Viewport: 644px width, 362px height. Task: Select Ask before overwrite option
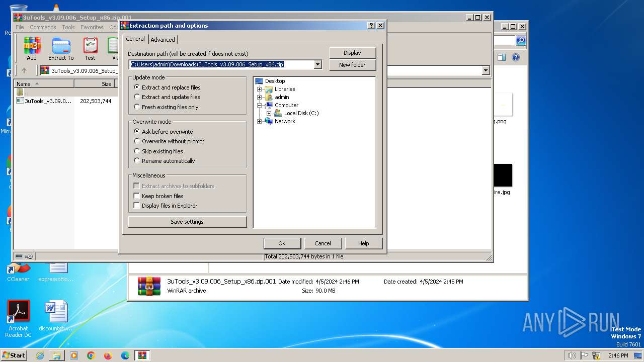[x=164, y=132]
